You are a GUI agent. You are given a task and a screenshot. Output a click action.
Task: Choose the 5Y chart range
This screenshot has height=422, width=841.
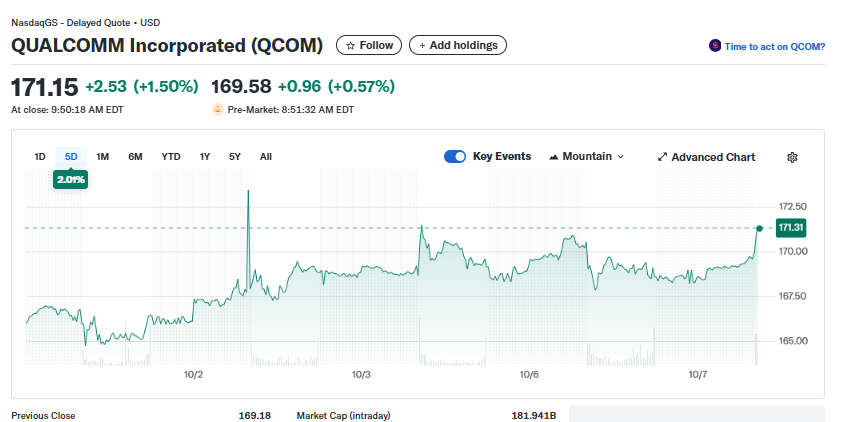point(235,156)
